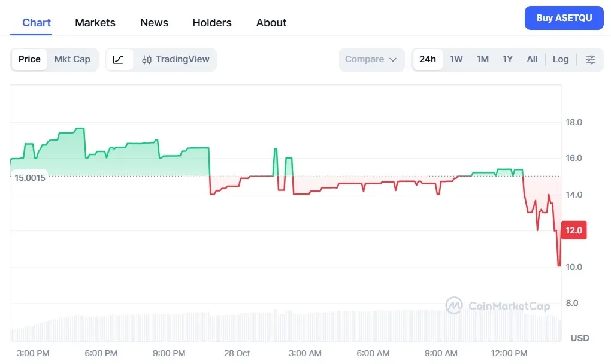Screen dimensions: 611x364
Task: View the Holders tab
Action: pos(211,22)
